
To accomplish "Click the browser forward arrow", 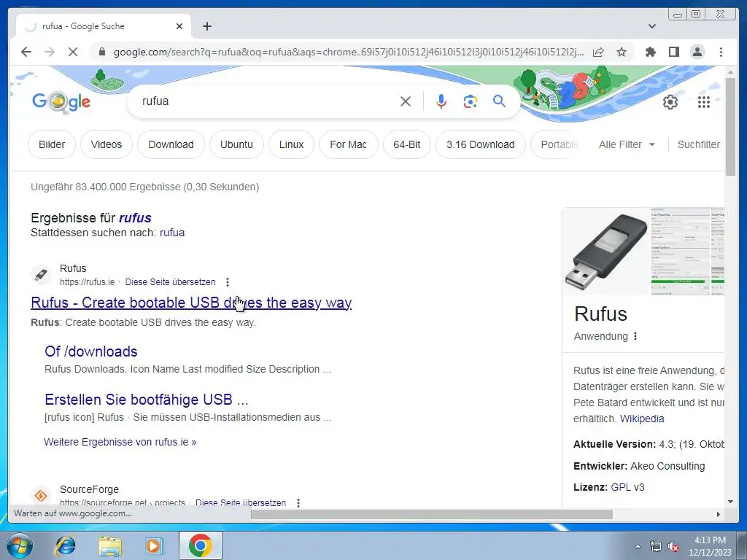I will 50,52.
